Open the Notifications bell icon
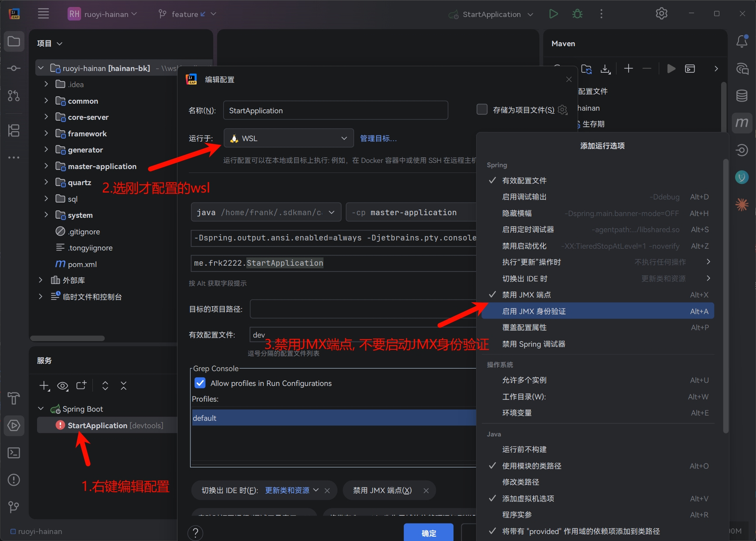The width and height of the screenshot is (756, 541). click(x=742, y=41)
